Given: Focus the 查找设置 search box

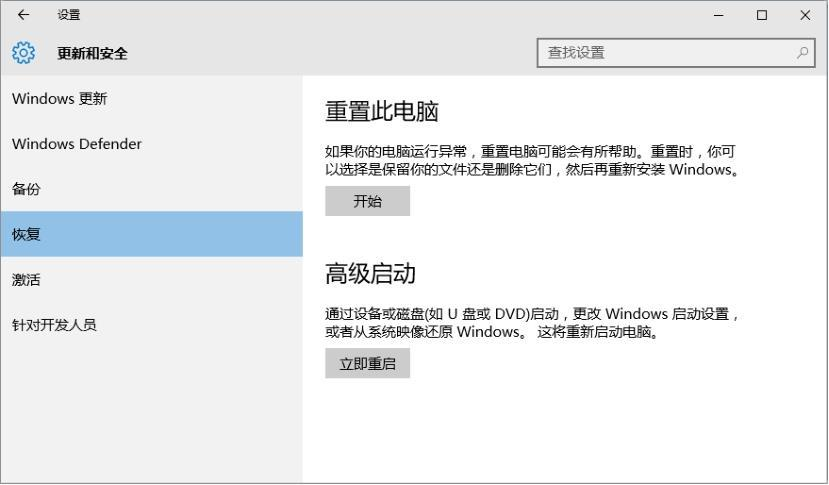Looking at the screenshot, I should [x=676, y=53].
